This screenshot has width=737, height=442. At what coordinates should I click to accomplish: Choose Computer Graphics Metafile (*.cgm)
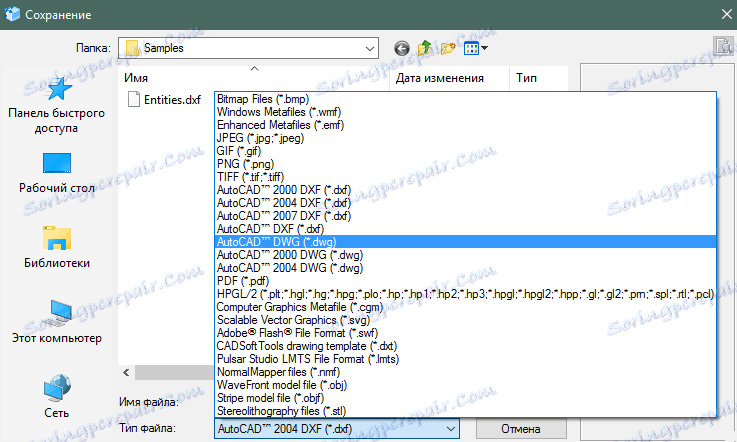pos(465,307)
